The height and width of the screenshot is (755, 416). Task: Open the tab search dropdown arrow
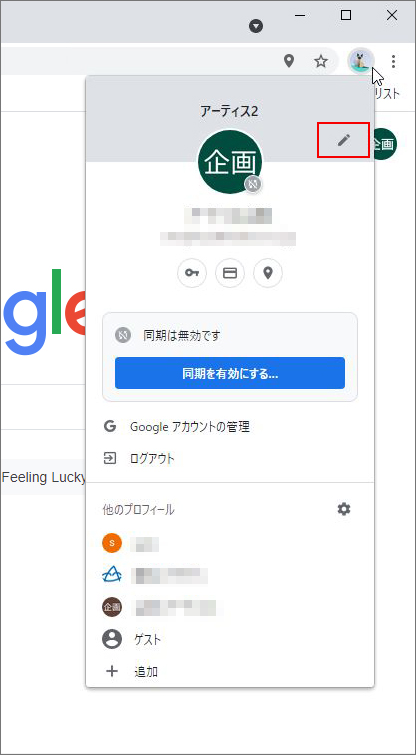pos(256,26)
